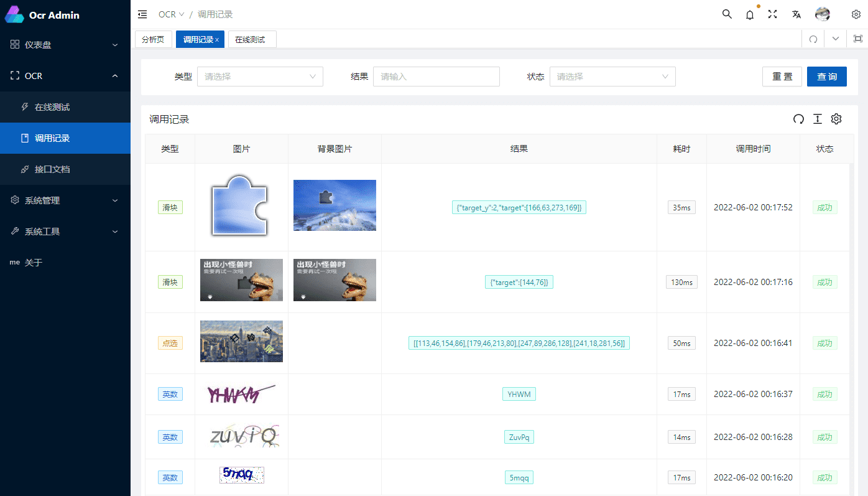Click the 重置 reset button

782,77
